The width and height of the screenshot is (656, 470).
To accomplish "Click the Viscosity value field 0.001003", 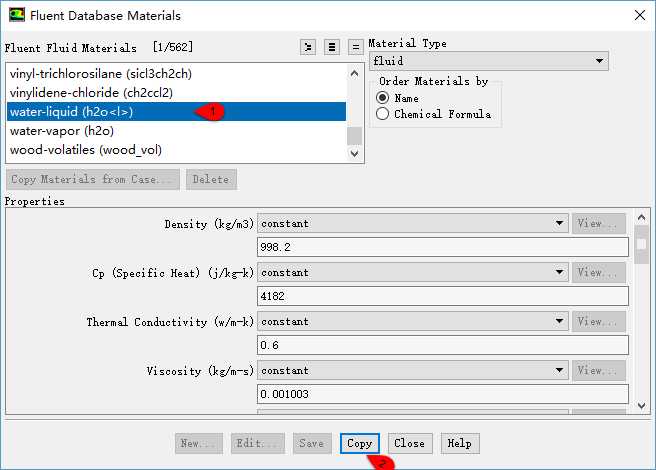I will click(443, 394).
